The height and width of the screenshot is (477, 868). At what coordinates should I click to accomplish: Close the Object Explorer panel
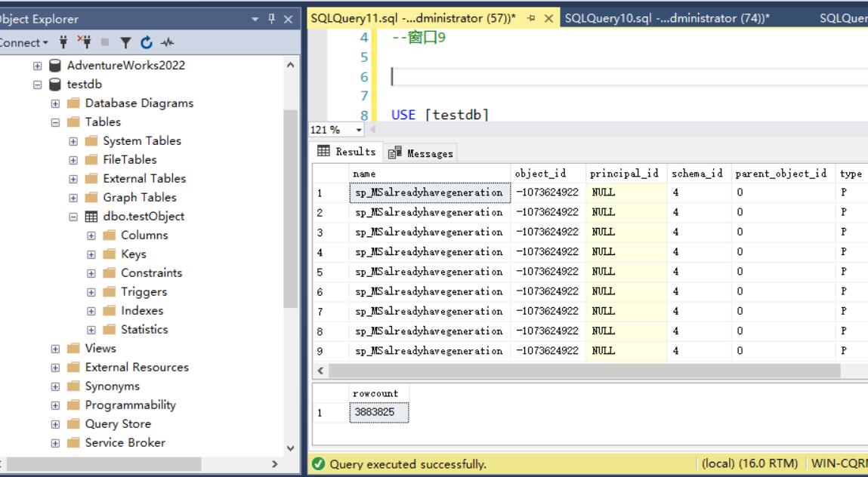[288, 20]
